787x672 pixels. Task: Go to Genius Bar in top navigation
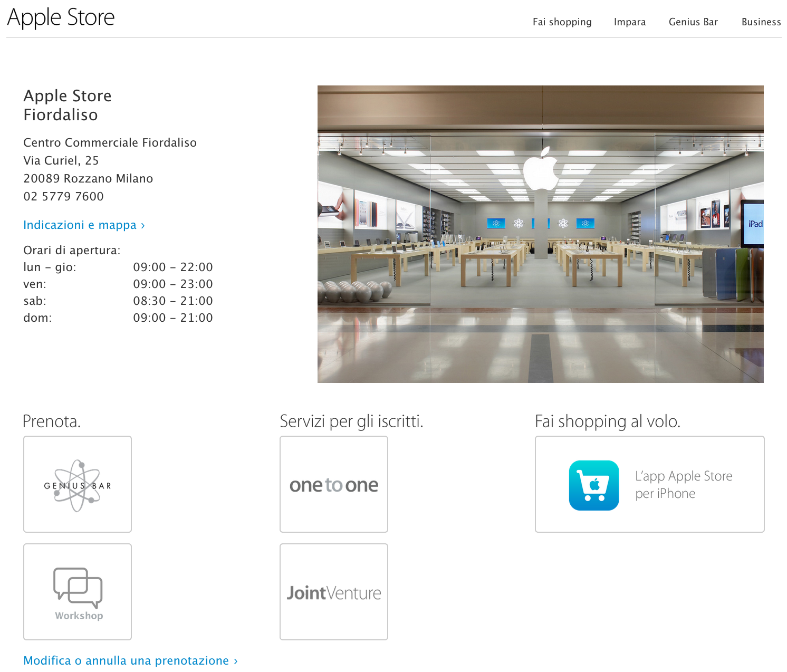[693, 22]
